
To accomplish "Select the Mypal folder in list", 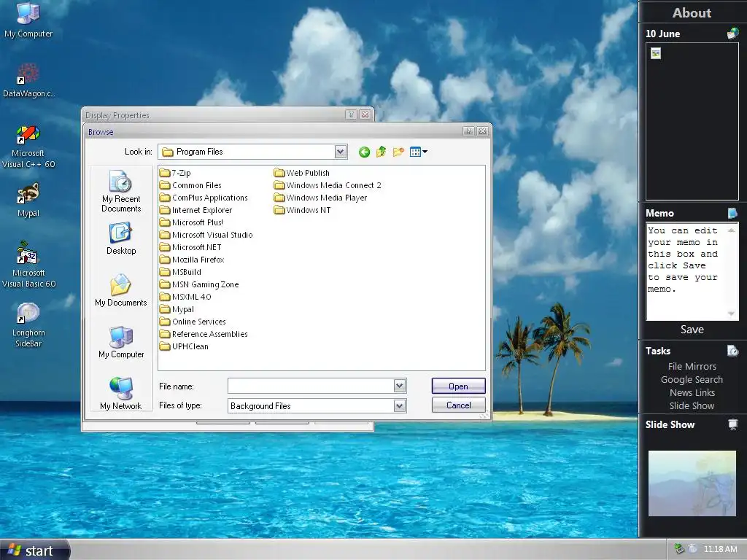I will coord(177,309).
